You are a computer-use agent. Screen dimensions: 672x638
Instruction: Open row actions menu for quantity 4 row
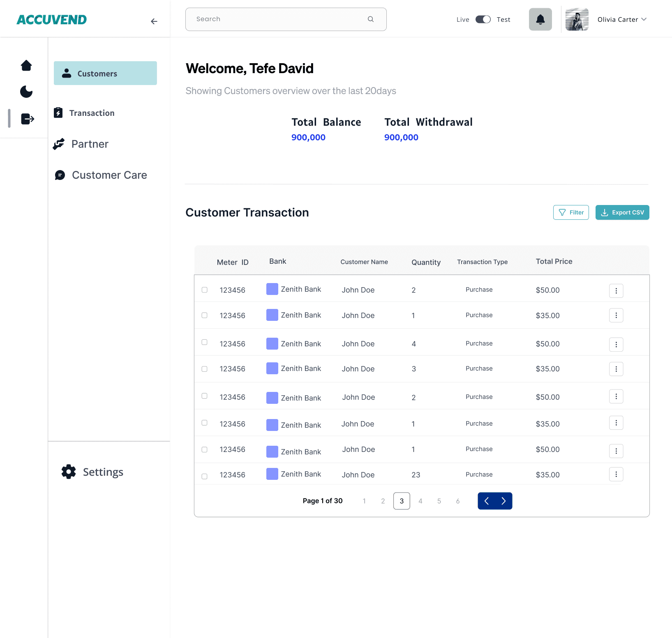[616, 345]
